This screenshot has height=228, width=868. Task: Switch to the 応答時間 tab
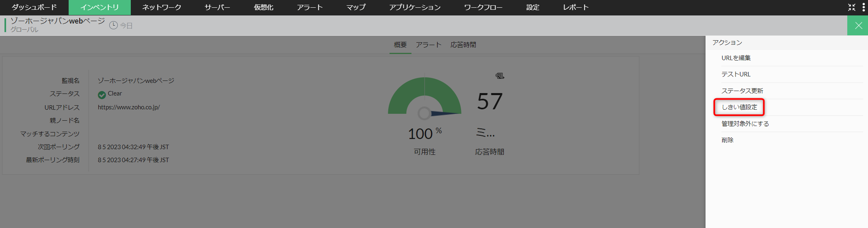pos(463,45)
